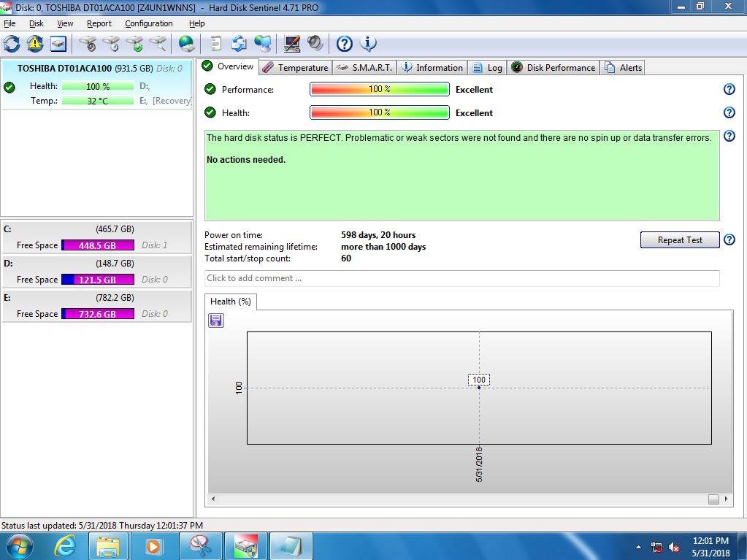This screenshot has height=560, width=747.
Task: Click the C: free space 448.5 GB bar
Action: [x=98, y=245]
